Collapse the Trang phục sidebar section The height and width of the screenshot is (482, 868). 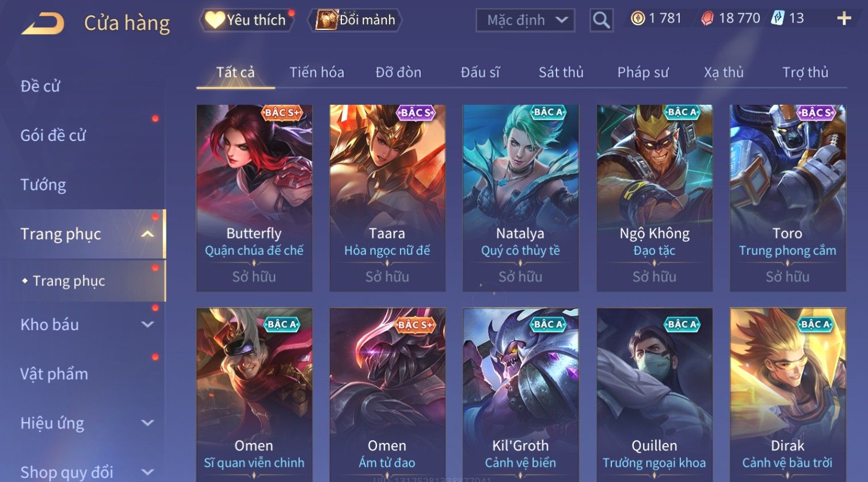pyautogui.click(x=147, y=234)
